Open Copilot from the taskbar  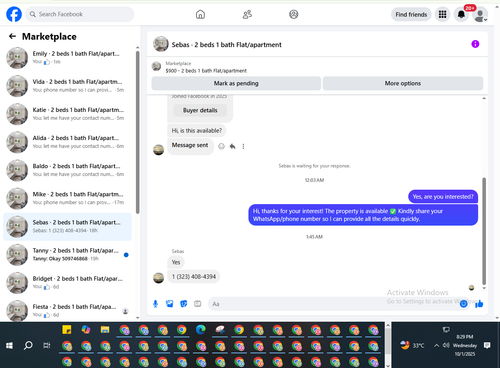click(86, 330)
